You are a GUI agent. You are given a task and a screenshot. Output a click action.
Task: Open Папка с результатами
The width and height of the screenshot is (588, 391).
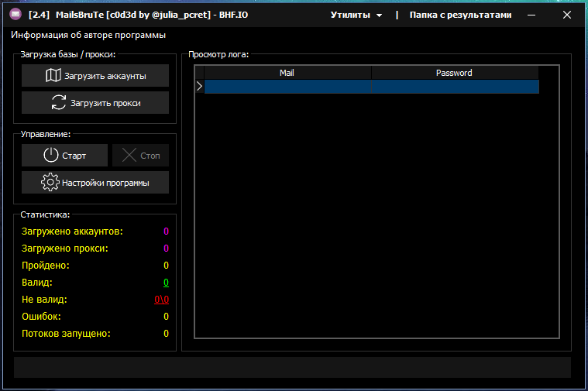coord(460,15)
